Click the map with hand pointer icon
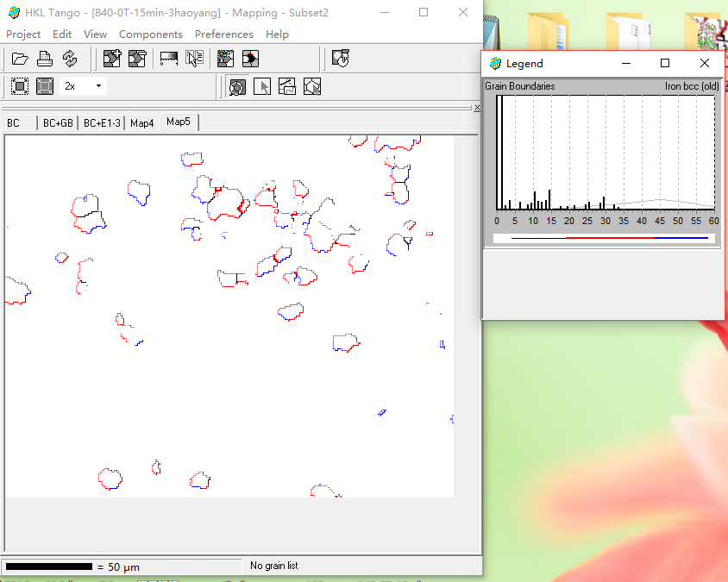Image resolution: width=728 pixels, height=582 pixels. coord(341,59)
